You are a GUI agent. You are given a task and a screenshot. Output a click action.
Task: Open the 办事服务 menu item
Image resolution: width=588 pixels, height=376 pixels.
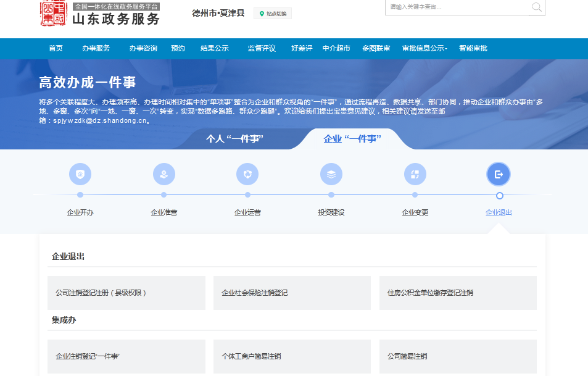(x=96, y=48)
